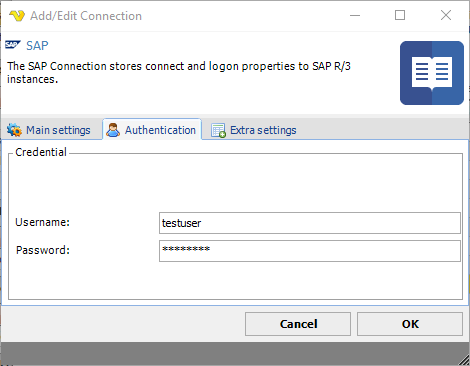
Task: Open the Main settings tab
Action: (x=49, y=130)
